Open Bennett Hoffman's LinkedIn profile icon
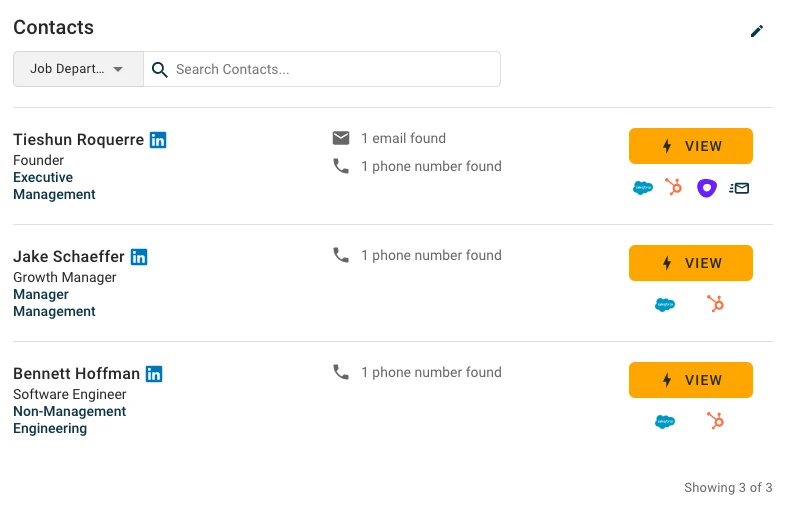 pyautogui.click(x=154, y=374)
